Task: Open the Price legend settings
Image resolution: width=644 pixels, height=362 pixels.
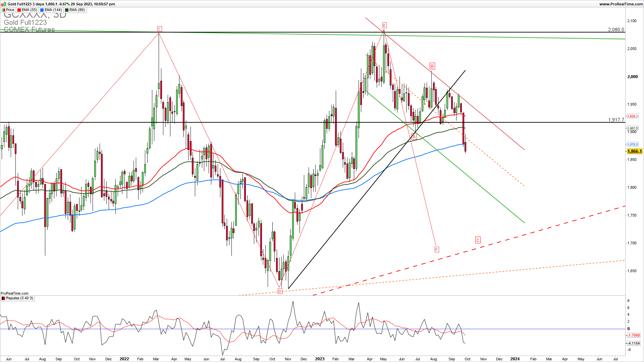Action: click(x=8, y=10)
